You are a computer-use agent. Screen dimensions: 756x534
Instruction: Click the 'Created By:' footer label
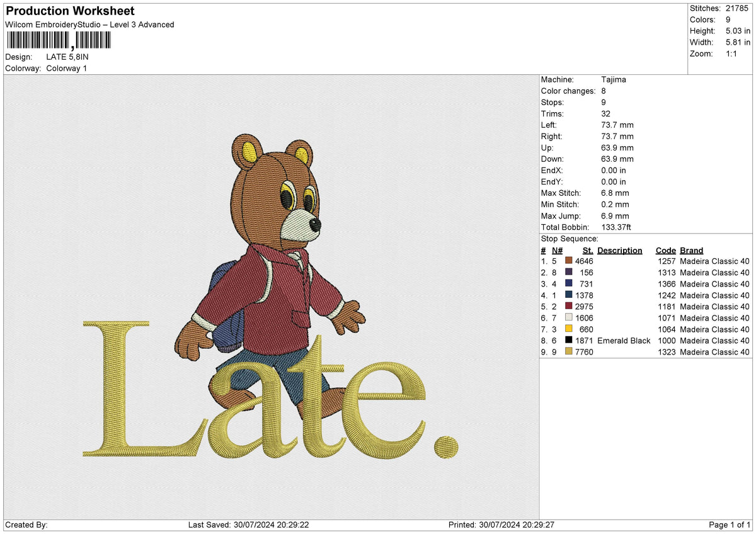[x=26, y=525]
